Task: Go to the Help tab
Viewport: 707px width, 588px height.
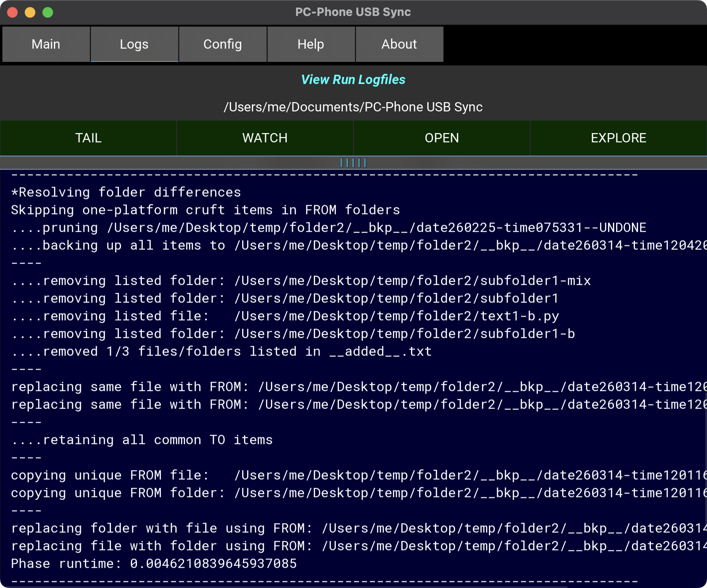Action: tap(311, 44)
